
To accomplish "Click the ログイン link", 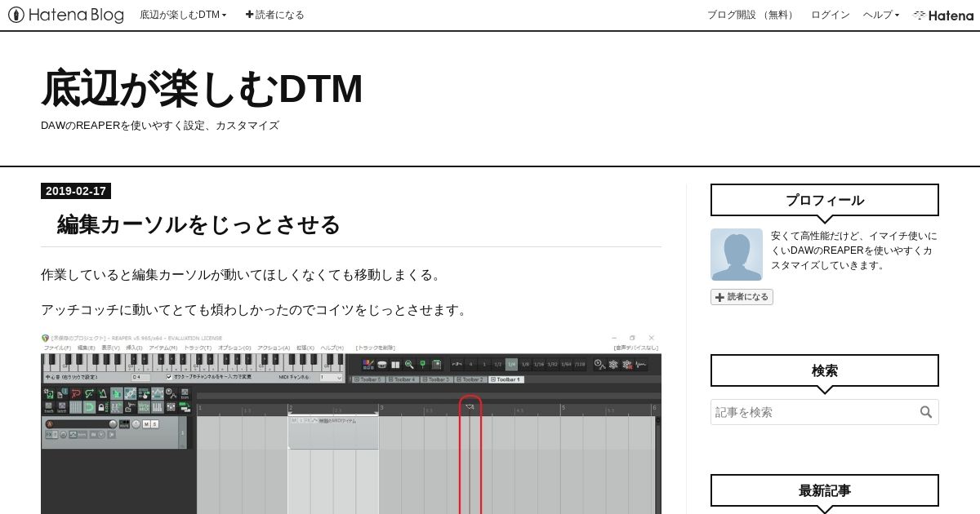I will [830, 15].
